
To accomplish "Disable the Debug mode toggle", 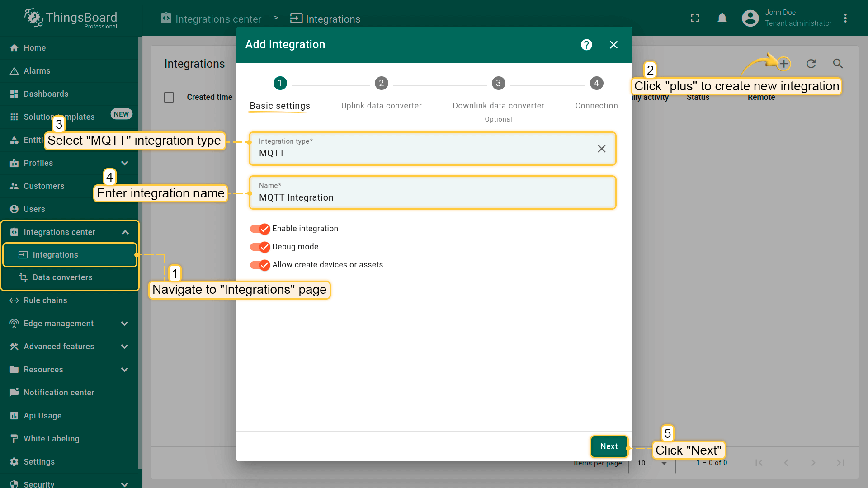I will 259,247.
